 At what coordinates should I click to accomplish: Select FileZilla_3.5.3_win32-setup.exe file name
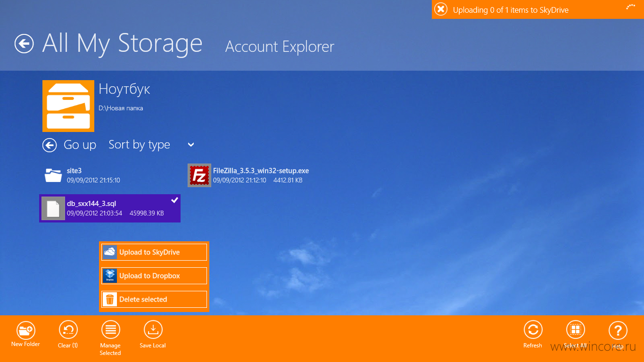[x=261, y=171]
